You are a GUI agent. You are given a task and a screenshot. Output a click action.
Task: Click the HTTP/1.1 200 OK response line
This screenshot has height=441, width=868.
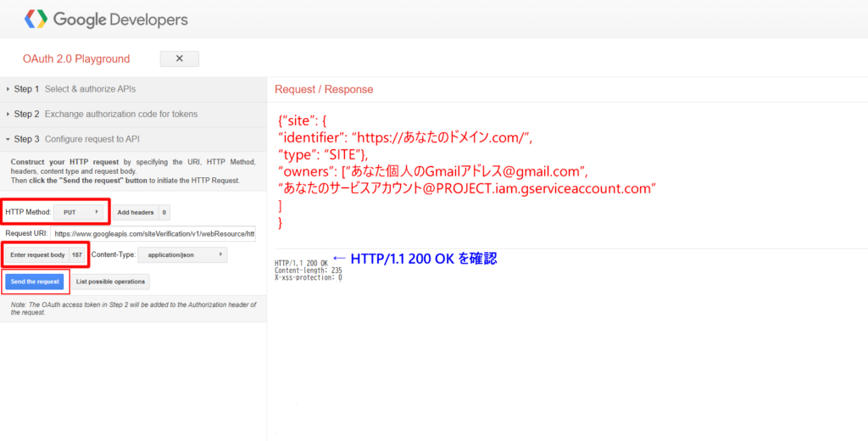[x=301, y=262]
